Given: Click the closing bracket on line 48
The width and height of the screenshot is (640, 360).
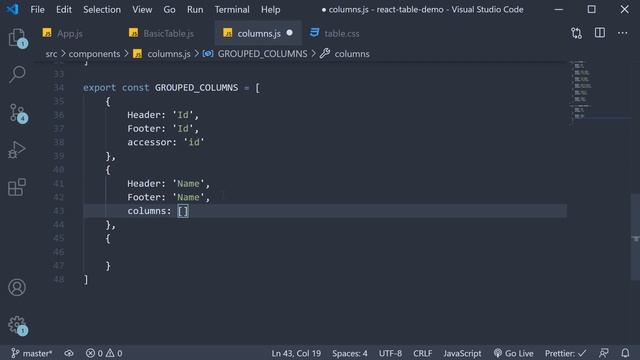Looking at the screenshot, I should pos(86,280).
